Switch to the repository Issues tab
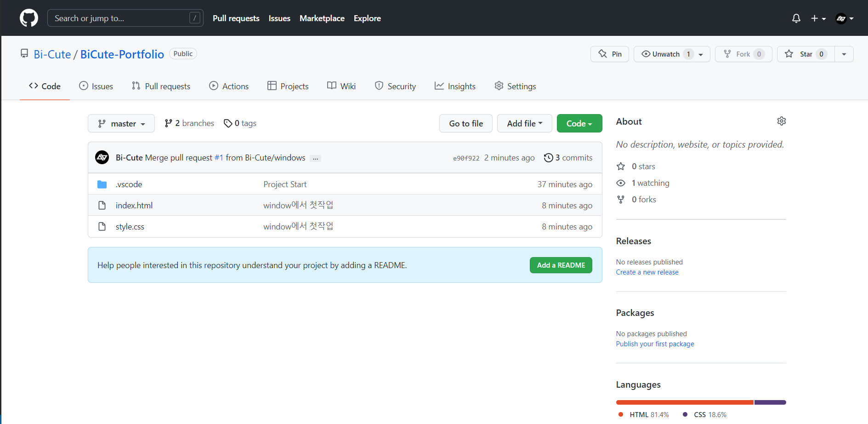 [x=96, y=86]
